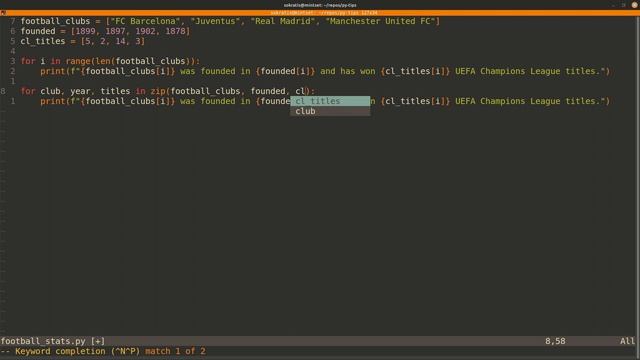Click the year 1878 in founded list

point(175,31)
